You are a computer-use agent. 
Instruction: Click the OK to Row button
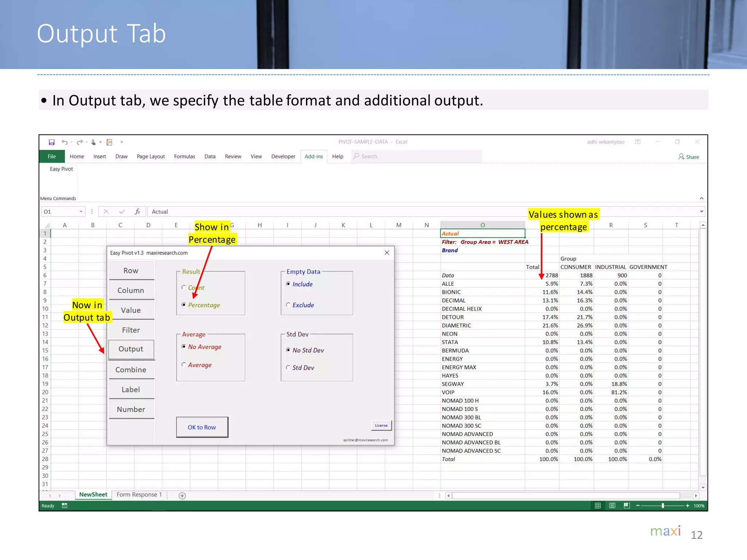click(202, 427)
